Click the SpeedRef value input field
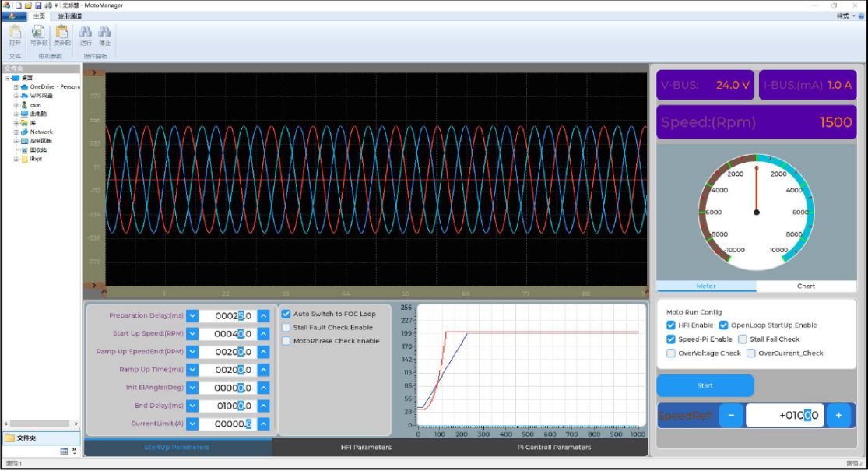 pos(784,416)
